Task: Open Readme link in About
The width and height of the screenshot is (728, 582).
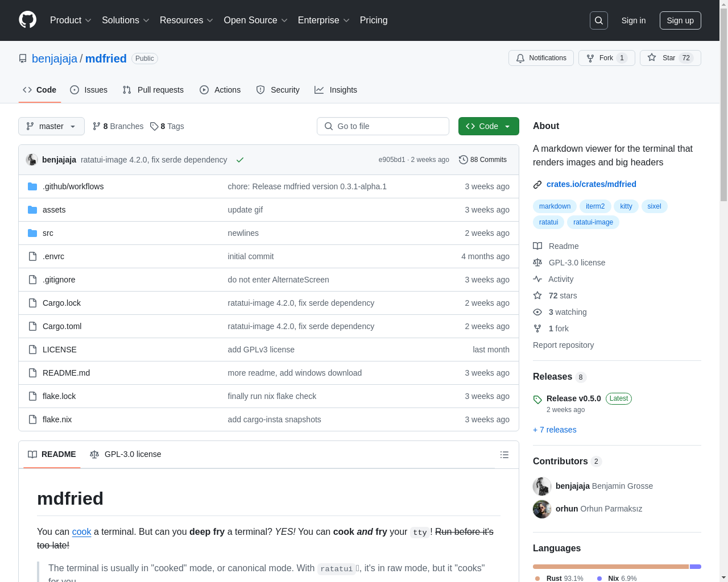Action: pos(556,246)
